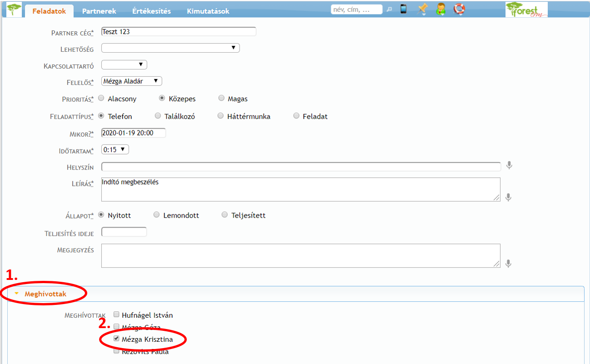590x364 pixels.
Task: Open the Lehetőség dropdown
Action: click(x=170, y=48)
